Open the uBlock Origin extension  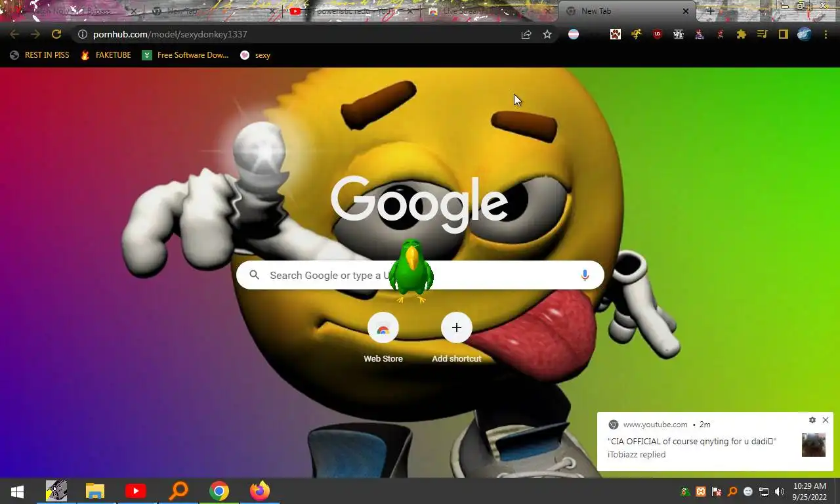pyautogui.click(x=658, y=34)
